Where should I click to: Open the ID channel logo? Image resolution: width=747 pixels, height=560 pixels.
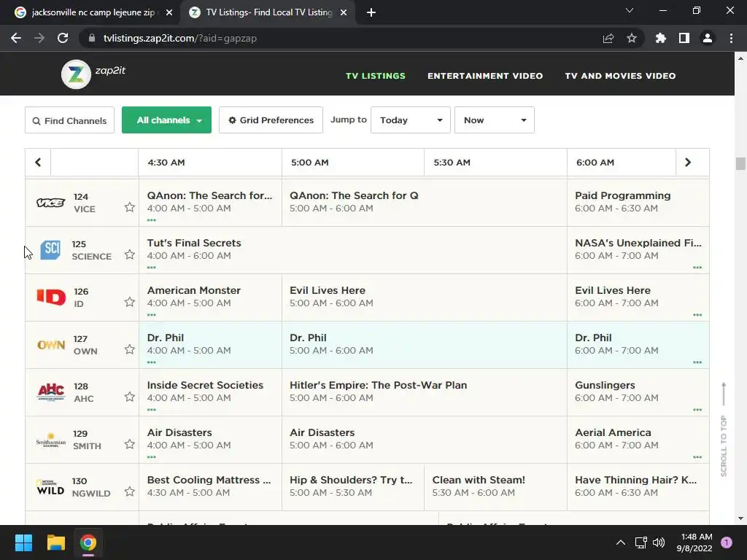[51, 297]
